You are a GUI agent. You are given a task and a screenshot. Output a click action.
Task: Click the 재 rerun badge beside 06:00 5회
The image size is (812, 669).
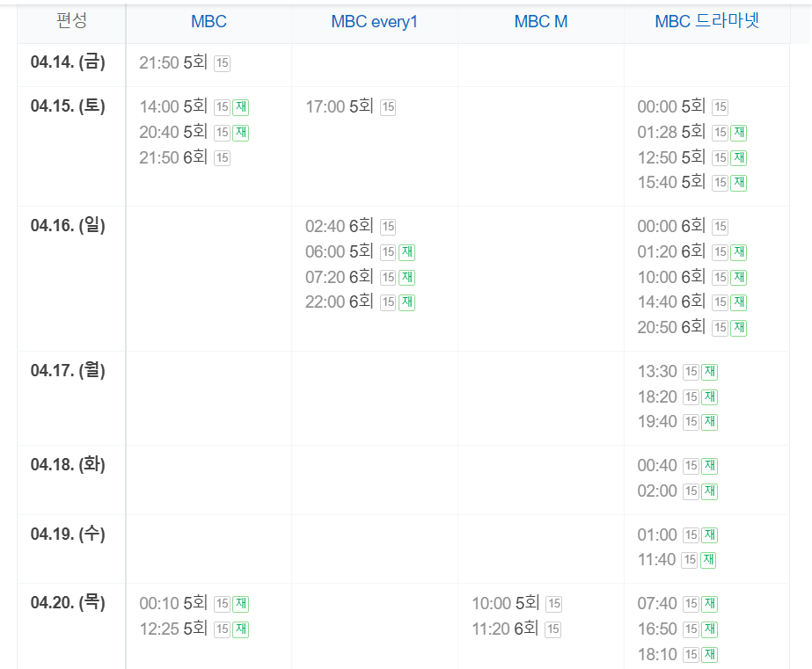[407, 252]
